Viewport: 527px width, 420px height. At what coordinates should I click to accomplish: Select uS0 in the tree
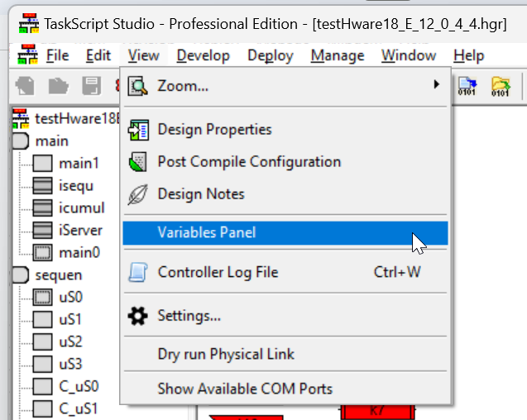tap(70, 298)
